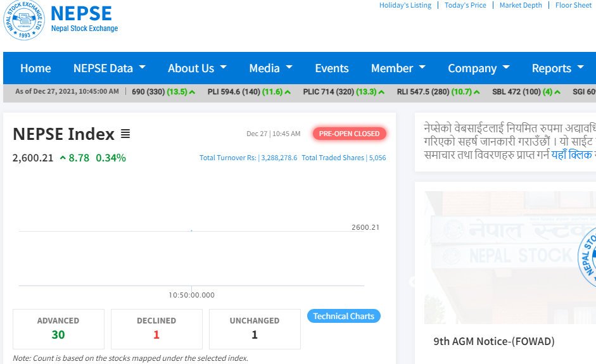596x364 pixels.
Task: Open the Market Depth link
Action: tap(521, 5)
